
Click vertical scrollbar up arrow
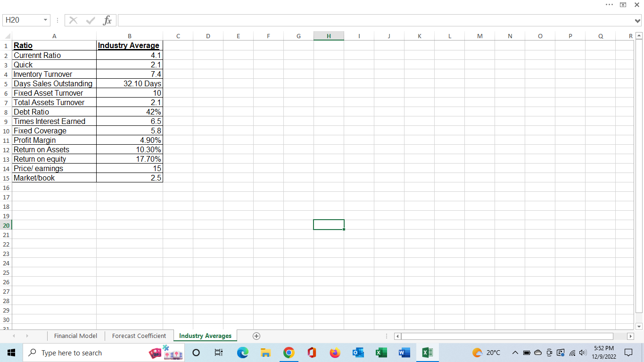[639, 36]
